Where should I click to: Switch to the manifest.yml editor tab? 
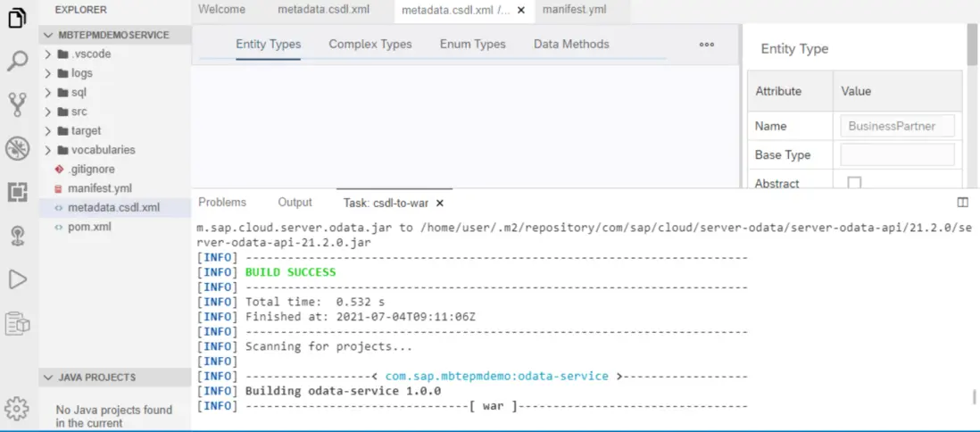pyautogui.click(x=574, y=10)
